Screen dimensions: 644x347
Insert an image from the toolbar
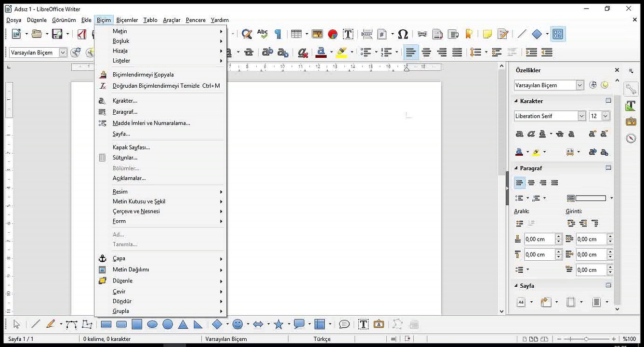317,34
